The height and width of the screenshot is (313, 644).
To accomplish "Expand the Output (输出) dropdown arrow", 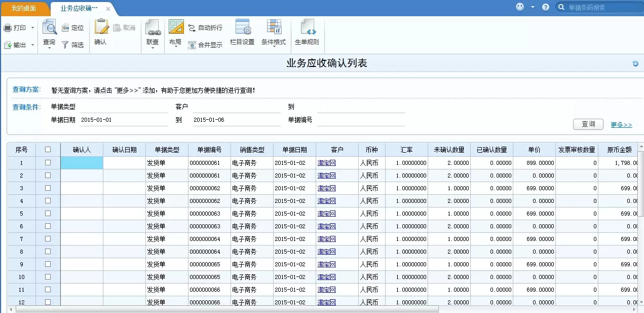I will (32, 45).
